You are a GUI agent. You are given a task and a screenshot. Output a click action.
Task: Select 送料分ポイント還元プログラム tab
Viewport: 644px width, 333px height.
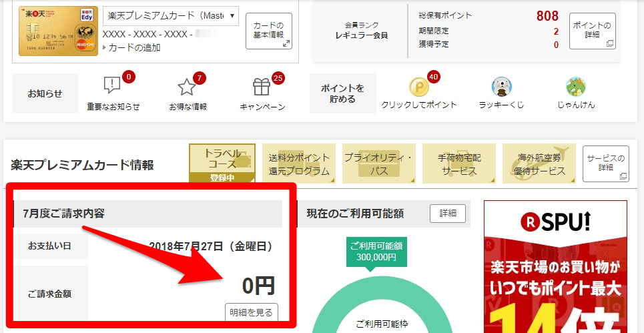(x=299, y=163)
